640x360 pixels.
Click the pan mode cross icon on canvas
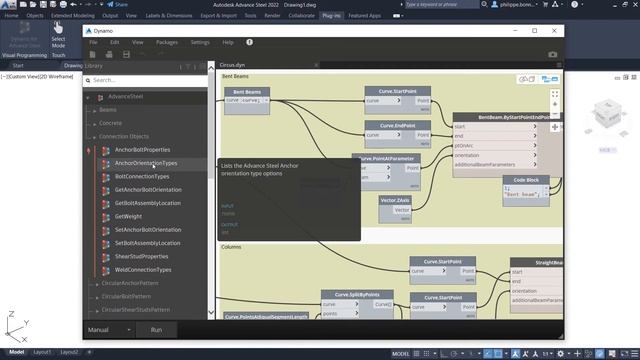[555, 127]
